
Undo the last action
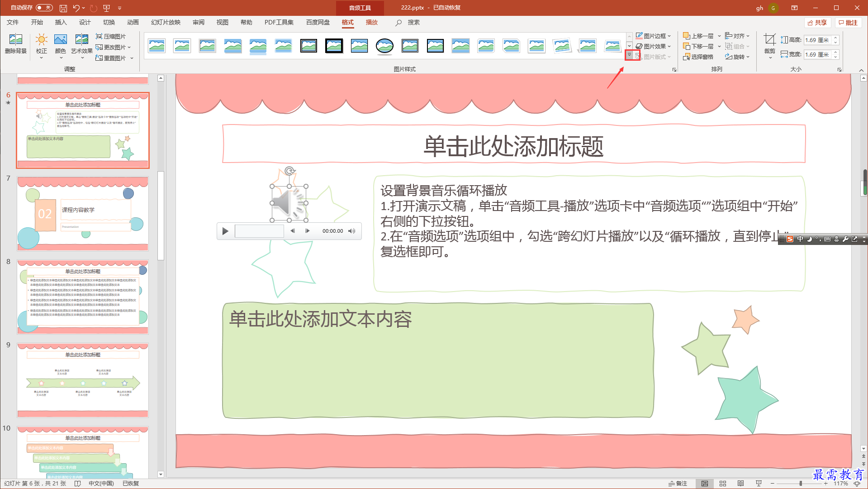[x=76, y=8]
